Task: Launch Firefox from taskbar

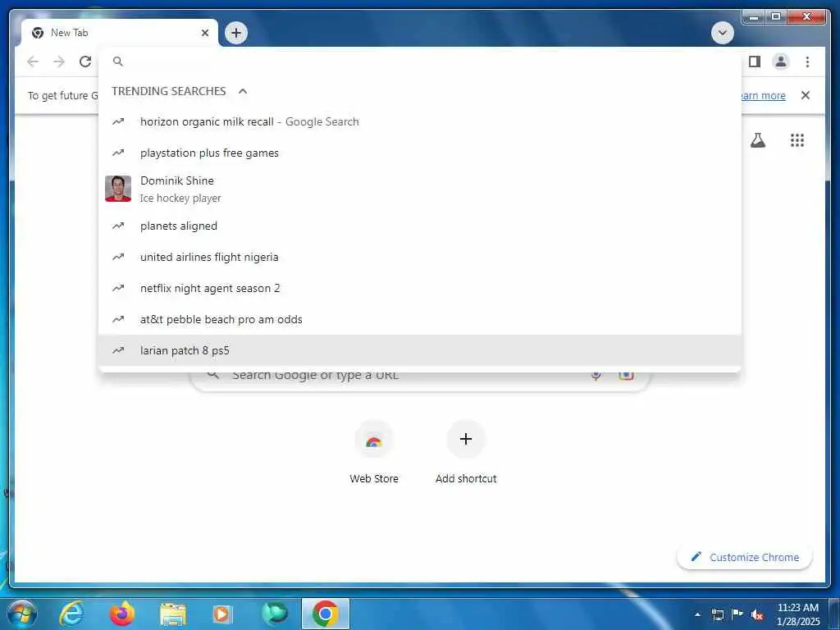Action: point(122,614)
